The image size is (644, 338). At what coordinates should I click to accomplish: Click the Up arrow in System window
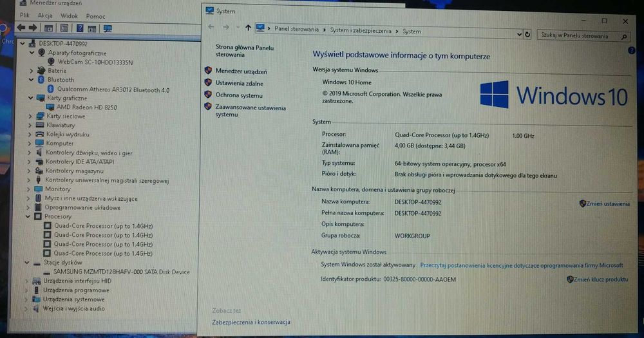click(x=248, y=28)
